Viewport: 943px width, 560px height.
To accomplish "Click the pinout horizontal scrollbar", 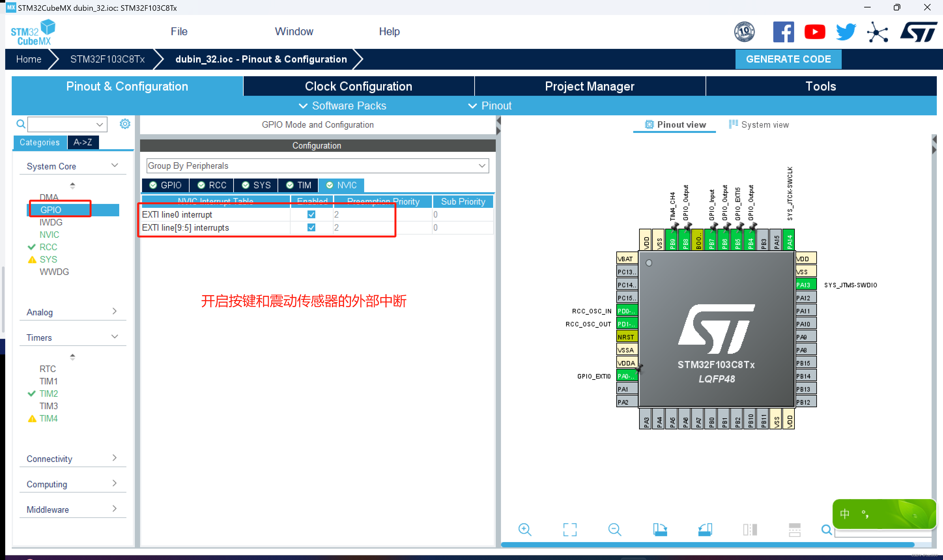I will pyautogui.click(x=707, y=544).
